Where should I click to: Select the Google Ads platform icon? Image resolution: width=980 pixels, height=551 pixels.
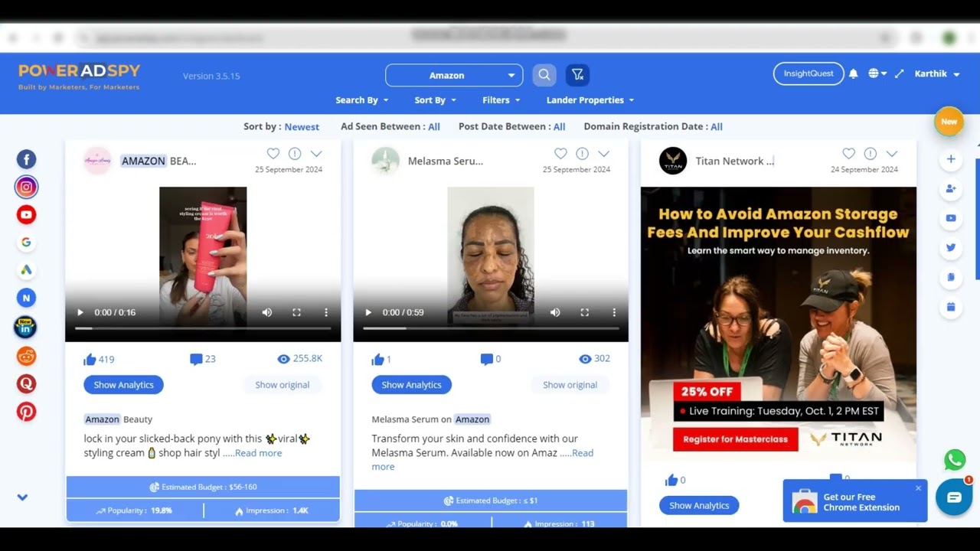26,270
